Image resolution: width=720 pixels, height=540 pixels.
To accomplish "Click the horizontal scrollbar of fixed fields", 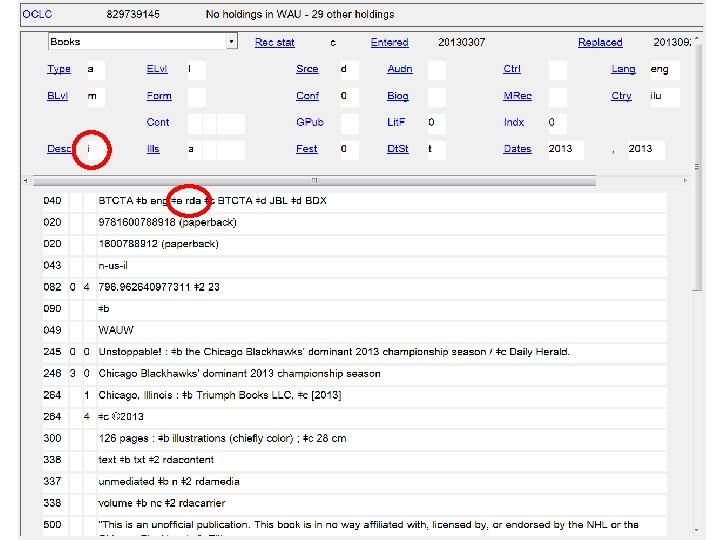I will coord(314,180).
